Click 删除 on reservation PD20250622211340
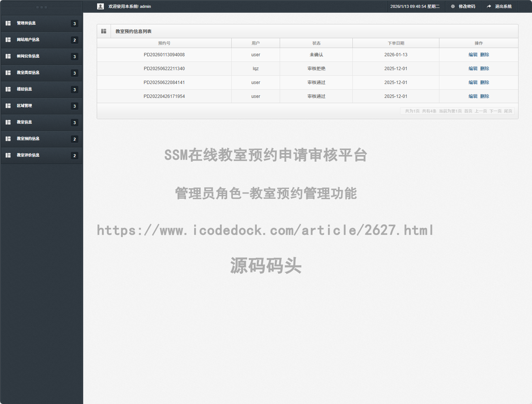 (x=484, y=68)
